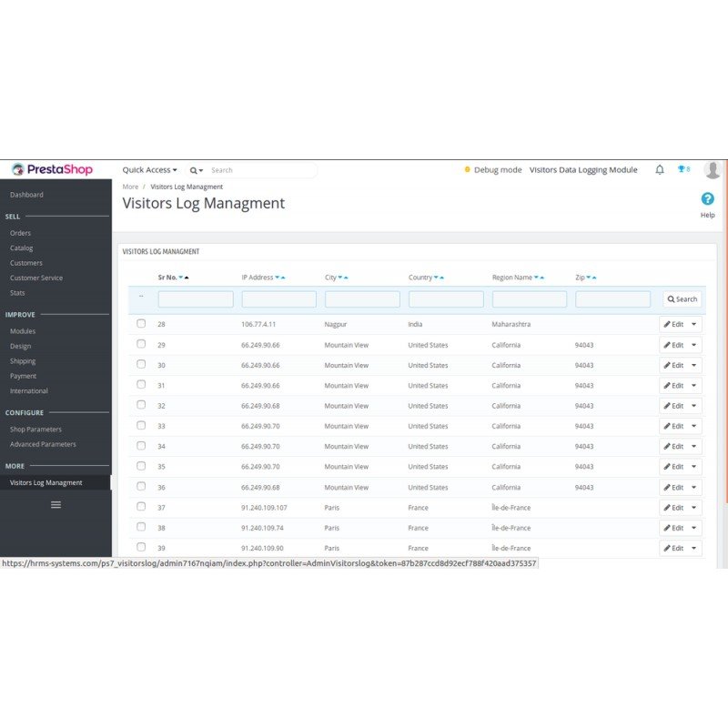Open Modules in sidebar
728x728 pixels.
point(23,331)
